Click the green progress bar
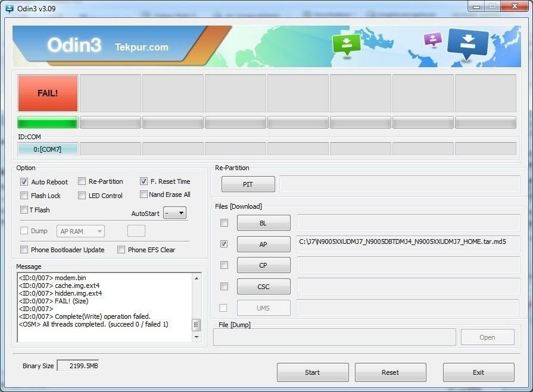This screenshot has width=533, height=392. 48,123
